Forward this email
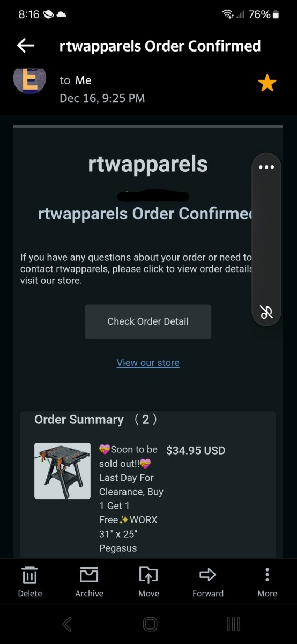297x644 pixels. (x=208, y=582)
